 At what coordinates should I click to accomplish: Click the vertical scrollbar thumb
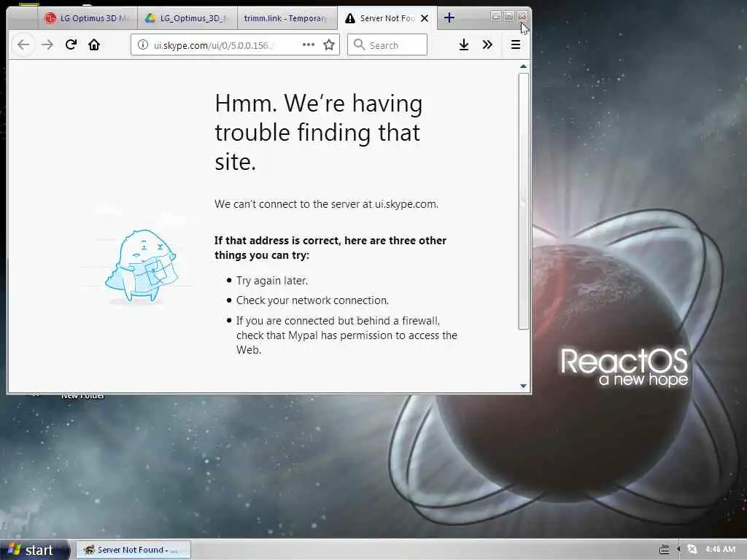pyautogui.click(x=524, y=201)
